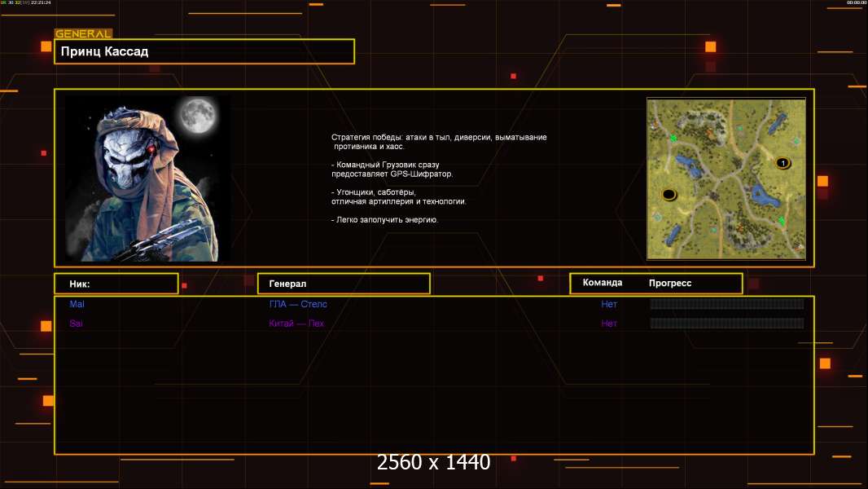Click player name Mal

tap(77, 304)
